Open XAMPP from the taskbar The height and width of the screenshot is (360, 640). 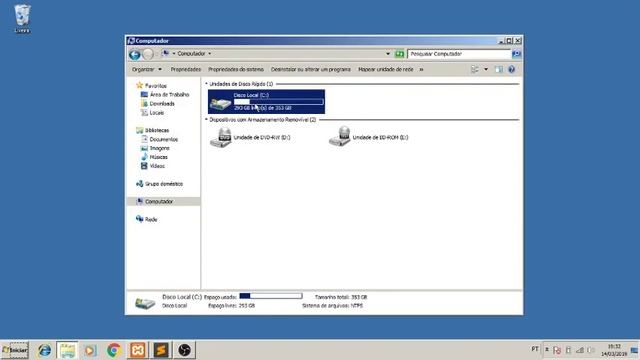point(138,350)
